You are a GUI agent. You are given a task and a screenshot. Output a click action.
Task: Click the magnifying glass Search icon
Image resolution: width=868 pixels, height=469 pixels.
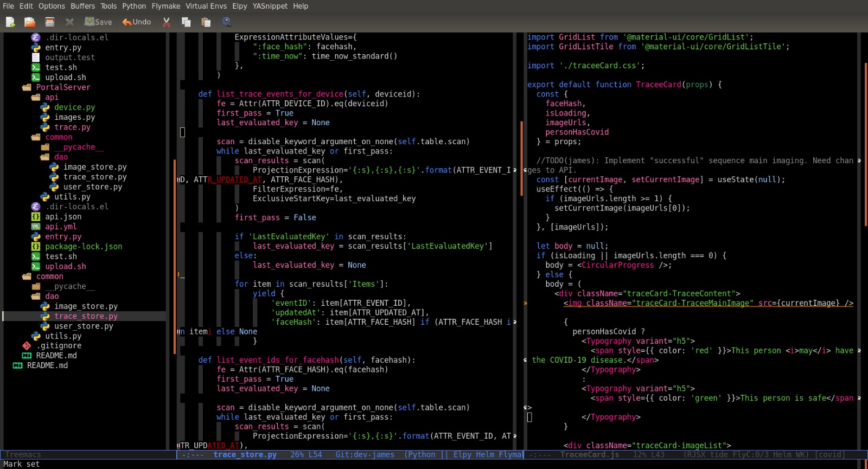coord(227,22)
